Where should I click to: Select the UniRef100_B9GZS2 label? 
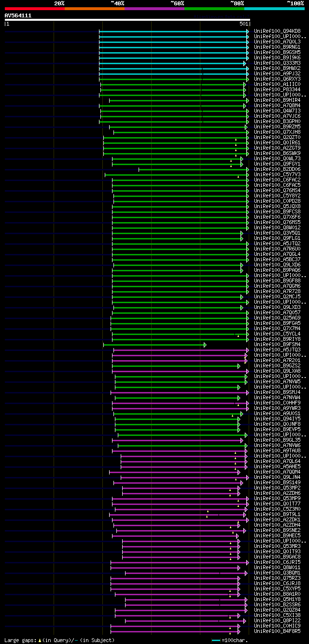277,365
